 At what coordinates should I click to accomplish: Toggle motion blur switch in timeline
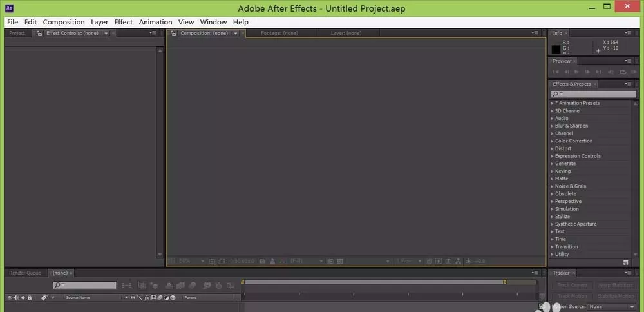(192, 286)
